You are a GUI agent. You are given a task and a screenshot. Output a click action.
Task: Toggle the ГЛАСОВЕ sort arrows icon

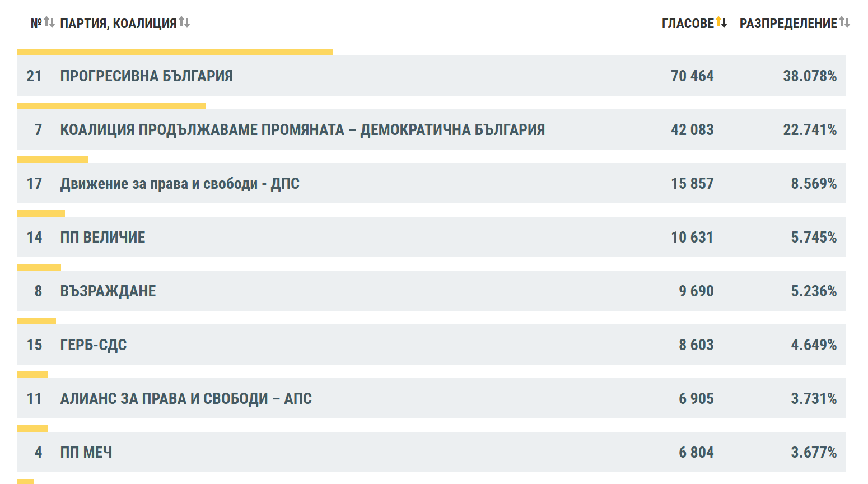[x=721, y=22]
